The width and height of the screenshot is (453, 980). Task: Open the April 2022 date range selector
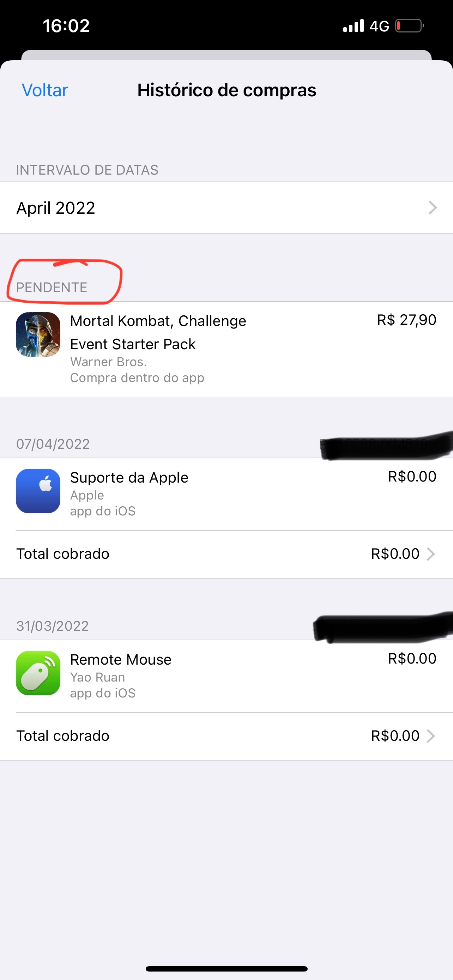point(226,208)
